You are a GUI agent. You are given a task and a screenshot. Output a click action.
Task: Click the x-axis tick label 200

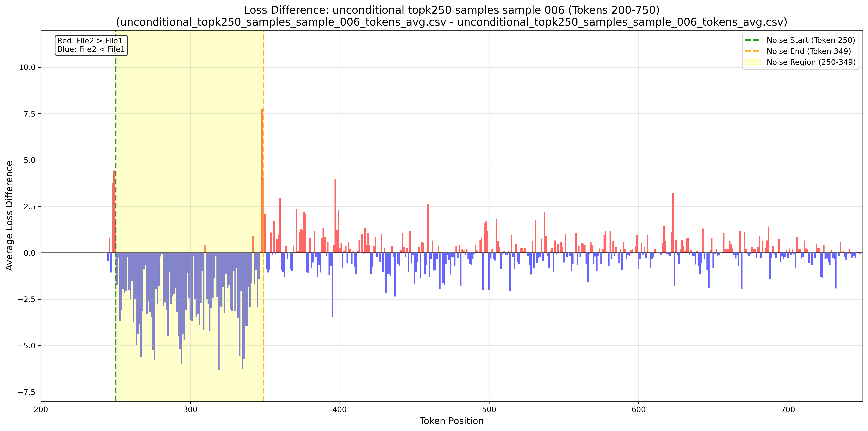click(41, 410)
